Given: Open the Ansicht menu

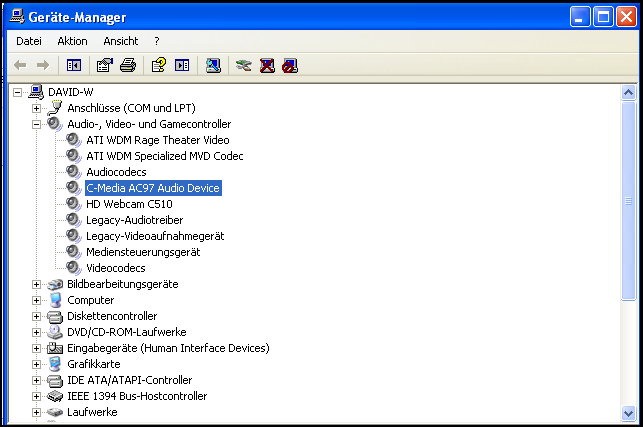Looking at the screenshot, I should coord(121,41).
